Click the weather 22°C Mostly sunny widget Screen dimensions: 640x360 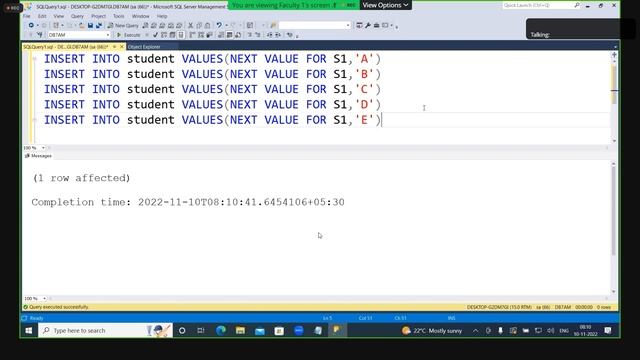[432, 331]
